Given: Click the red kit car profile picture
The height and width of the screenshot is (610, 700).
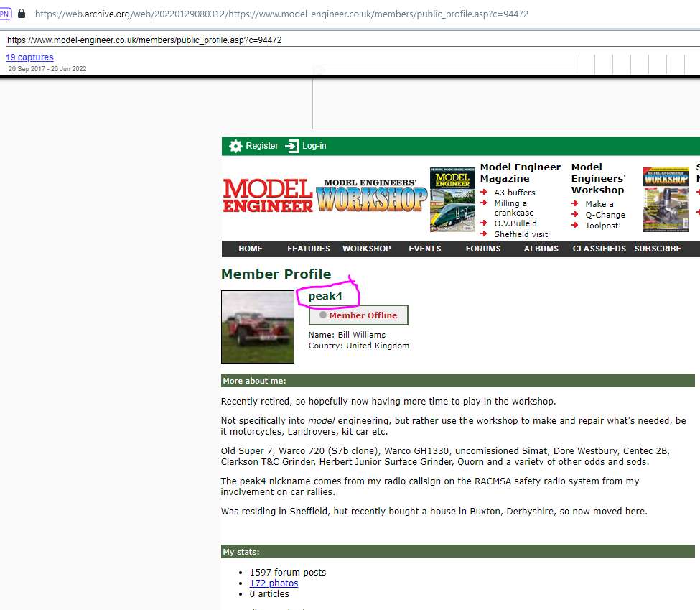Looking at the screenshot, I should click(258, 327).
